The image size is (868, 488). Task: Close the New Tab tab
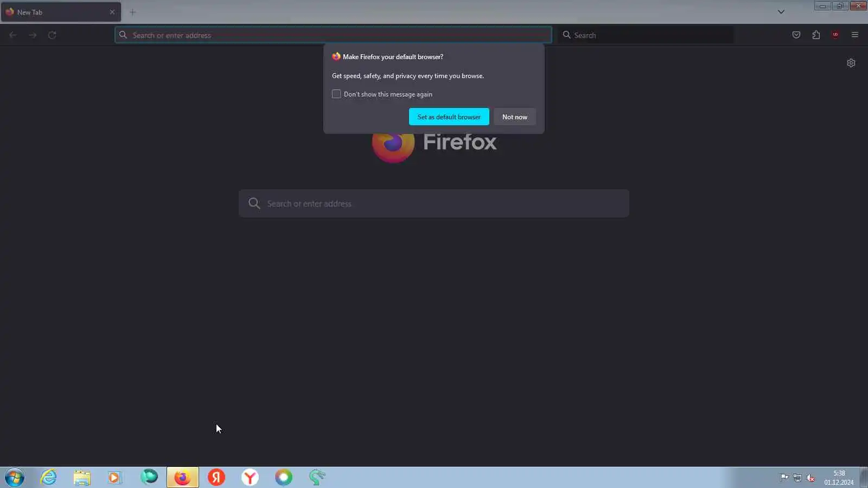(112, 12)
